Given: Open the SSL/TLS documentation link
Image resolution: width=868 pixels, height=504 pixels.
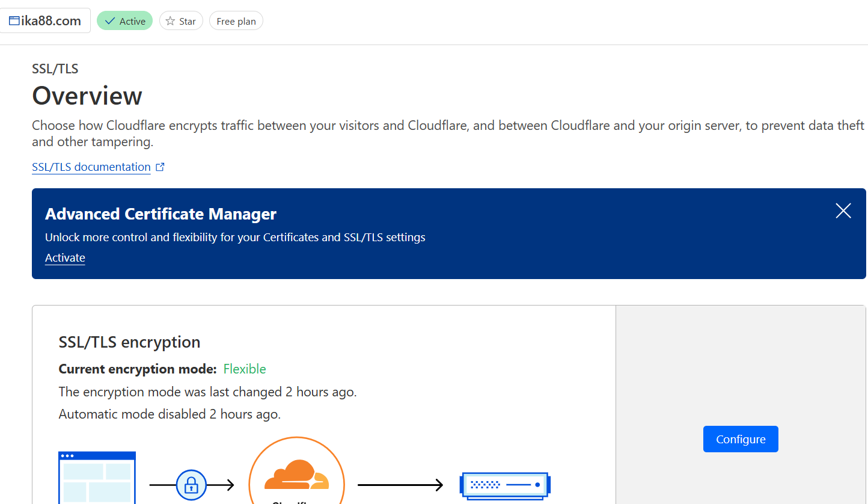Looking at the screenshot, I should [x=91, y=167].
